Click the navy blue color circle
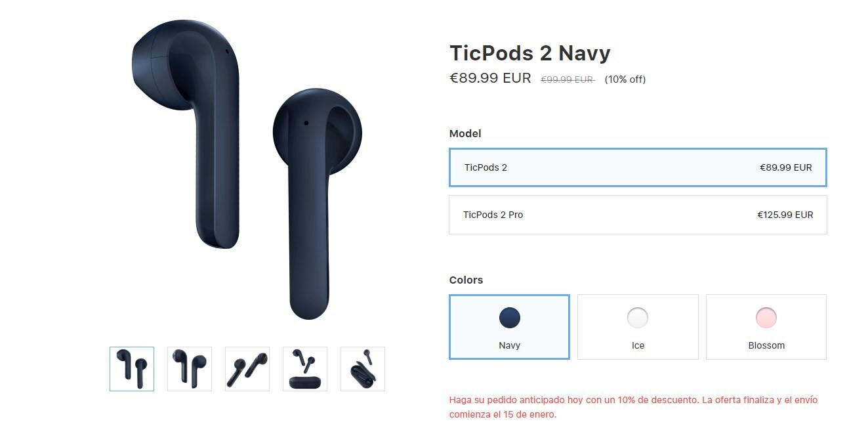Viewport: 868px width, 434px height. (509, 318)
